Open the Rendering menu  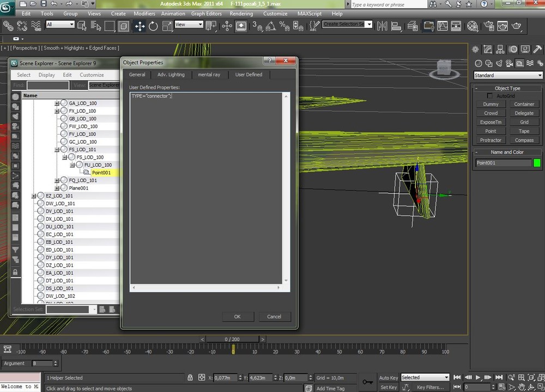241,14
